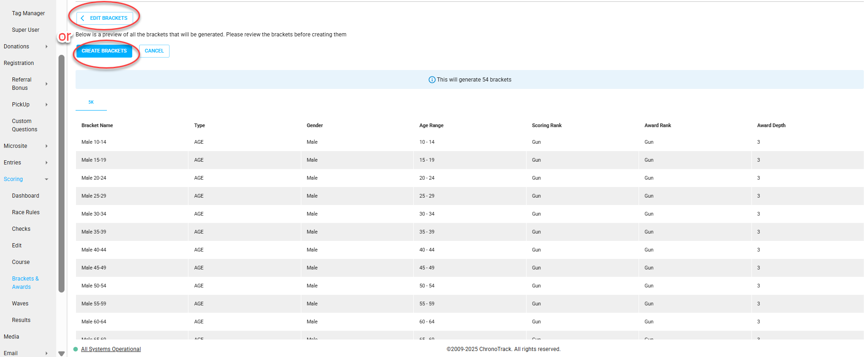Go to the Scoring Dashboard
868x357 pixels.
(25, 196)
